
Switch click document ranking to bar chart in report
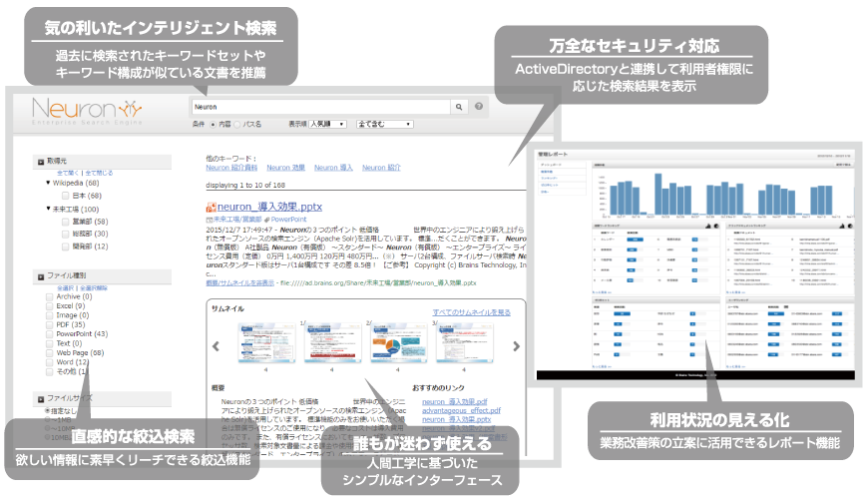[842, 226]
